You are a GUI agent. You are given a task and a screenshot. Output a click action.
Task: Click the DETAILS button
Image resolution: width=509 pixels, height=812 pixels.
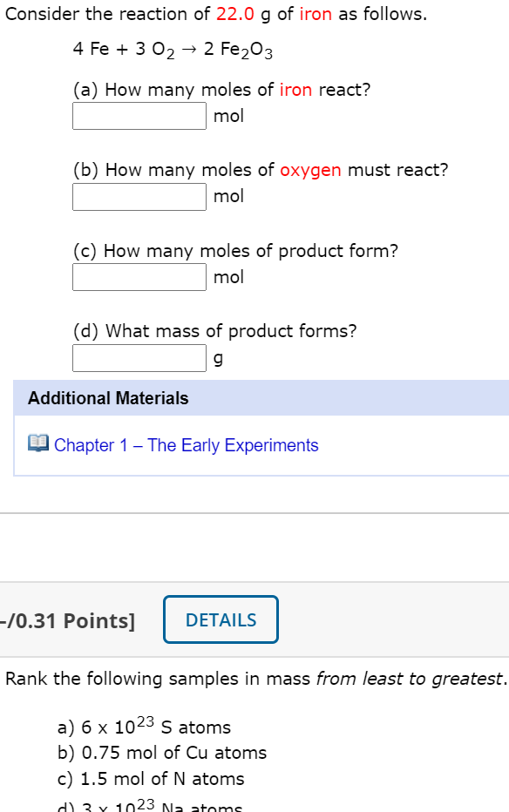point(221,619)
